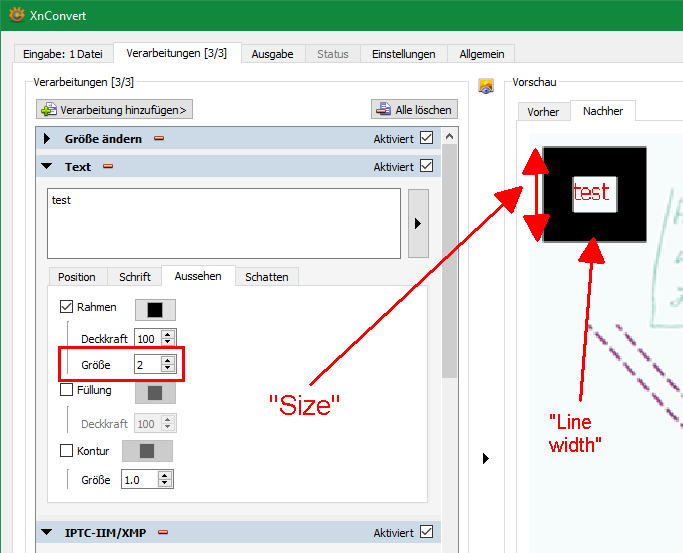Viewport: 683px width, 553px height.
Task: Collapse the IPTC-IIM/XMP section
Action: coord(47,533)
